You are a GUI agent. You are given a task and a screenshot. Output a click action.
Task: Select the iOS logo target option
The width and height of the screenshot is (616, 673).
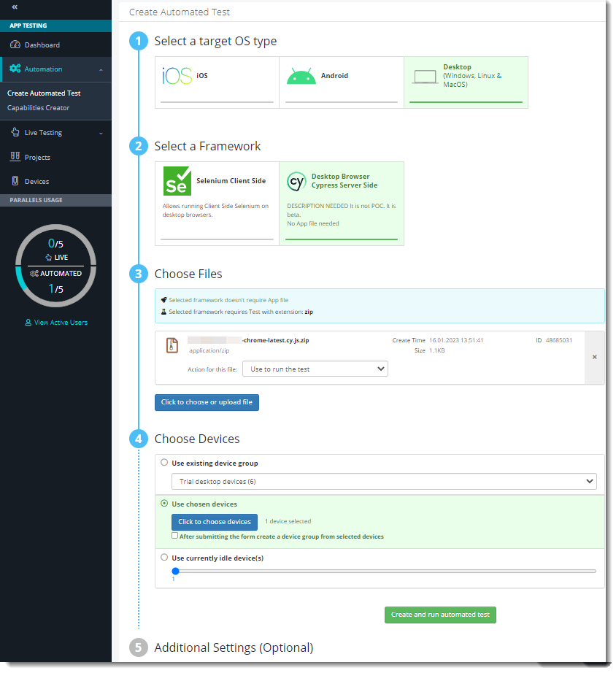pos(177,76)
